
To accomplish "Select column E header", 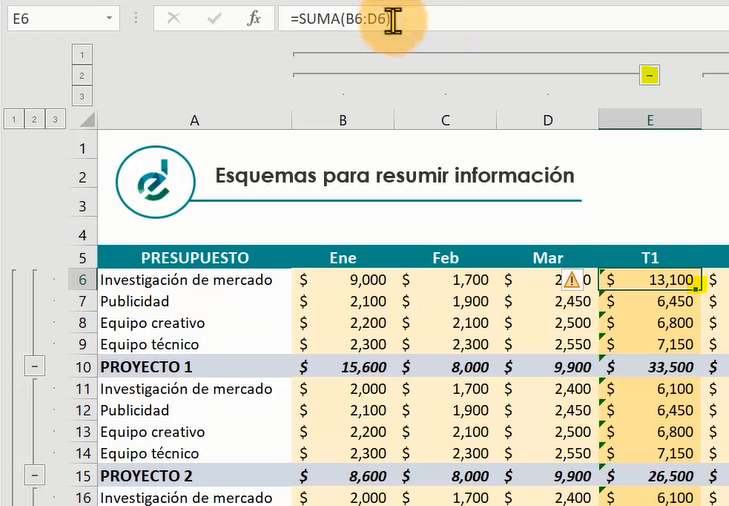I will click(650, 120).
